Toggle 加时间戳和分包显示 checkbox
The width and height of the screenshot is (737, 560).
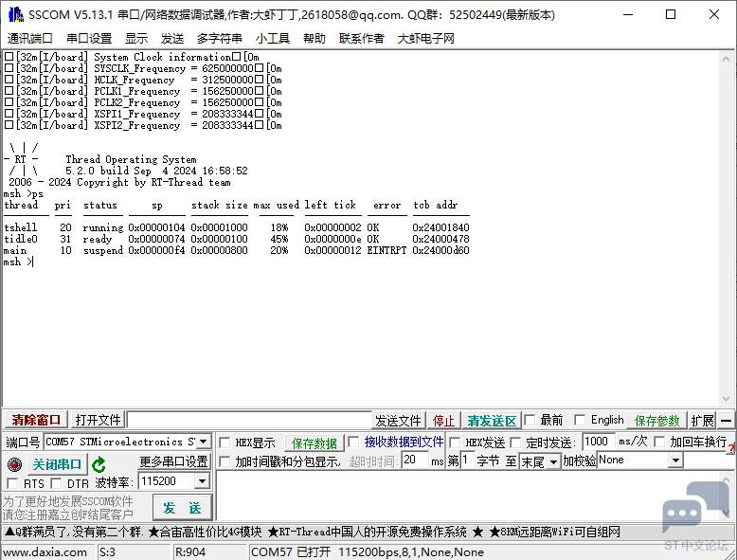pos(225,461)
